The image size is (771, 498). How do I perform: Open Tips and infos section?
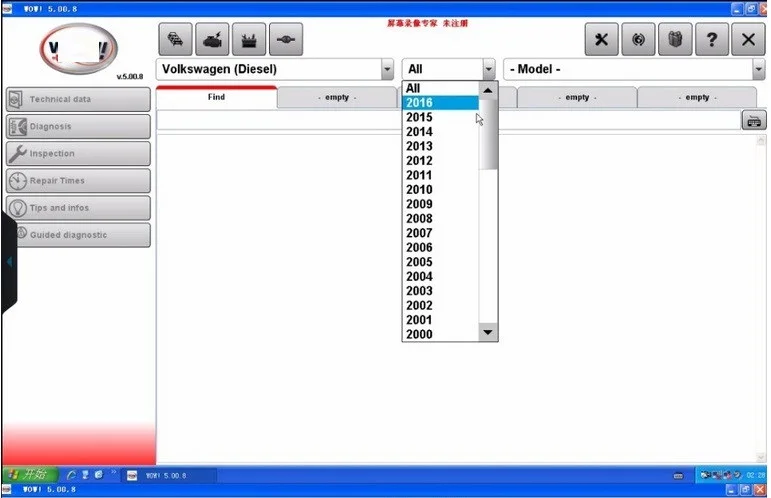79,208
